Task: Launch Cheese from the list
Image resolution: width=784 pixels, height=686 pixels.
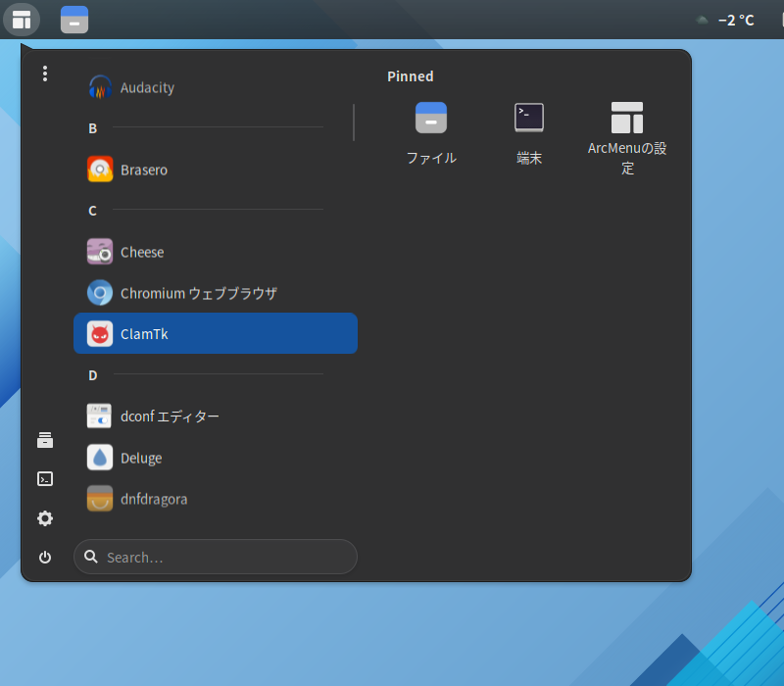Action: [x=216, y=252]
